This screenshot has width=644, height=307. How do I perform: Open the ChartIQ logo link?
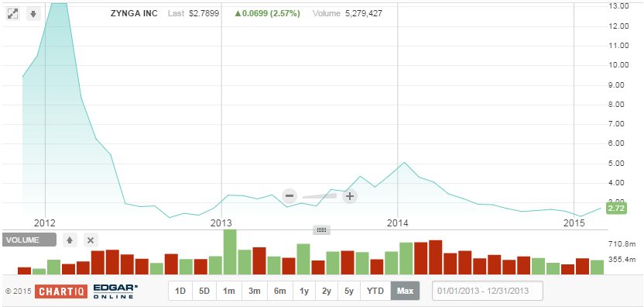pyautogui.click(x=61, y=291)
